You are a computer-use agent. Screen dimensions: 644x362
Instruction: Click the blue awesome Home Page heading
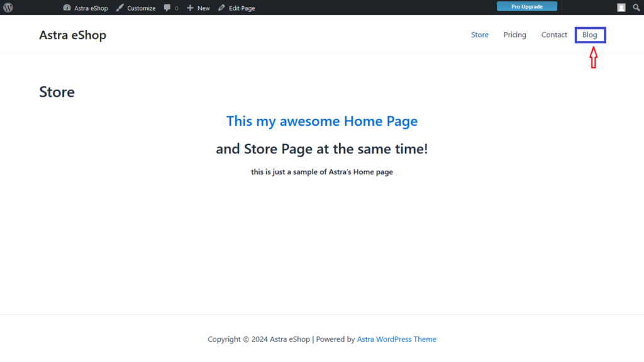coord(321,121)
